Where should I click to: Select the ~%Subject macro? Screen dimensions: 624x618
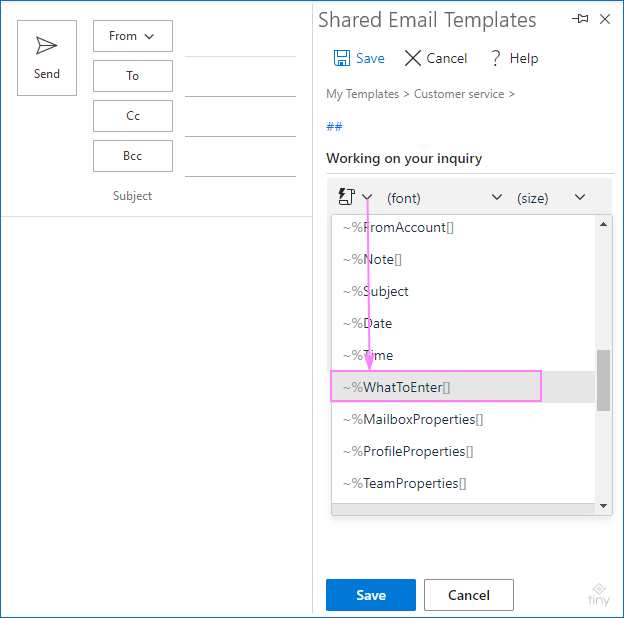pos(463,291)
